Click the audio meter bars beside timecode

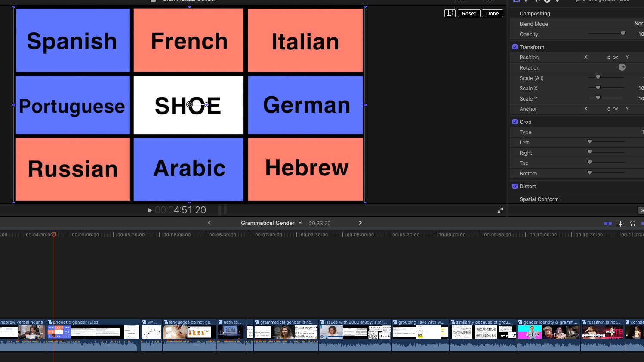tap(222, 210)
